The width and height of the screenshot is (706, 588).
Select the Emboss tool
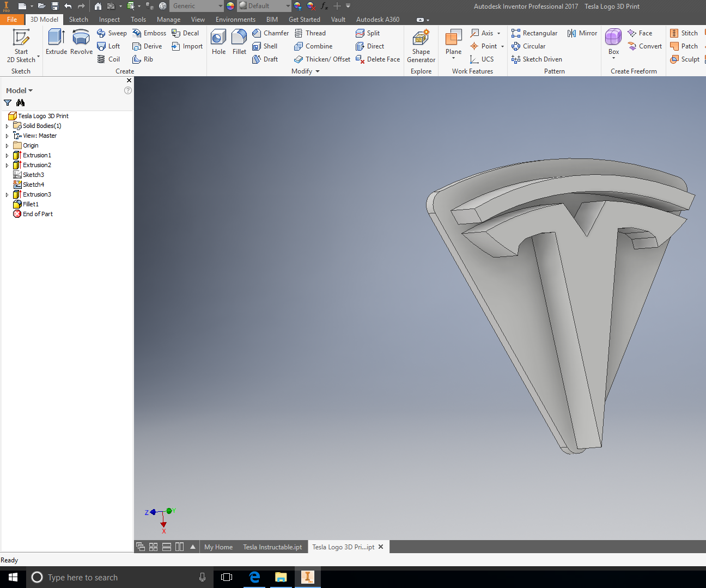[149, 33]
